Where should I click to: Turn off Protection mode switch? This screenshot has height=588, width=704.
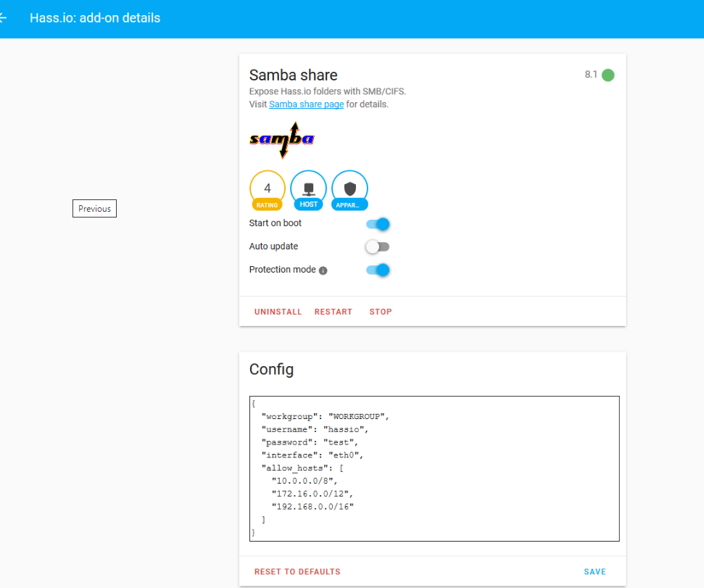click(378, 270)
